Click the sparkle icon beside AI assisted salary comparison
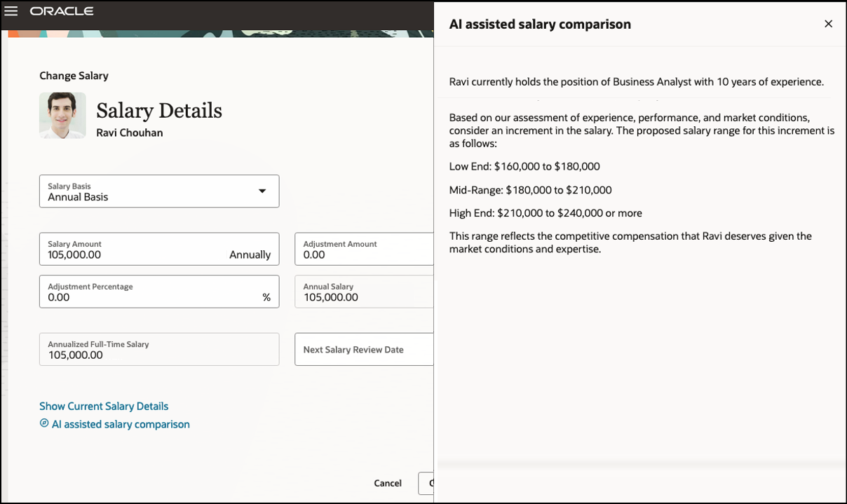847x504 pixels. [x=44, y=423]
